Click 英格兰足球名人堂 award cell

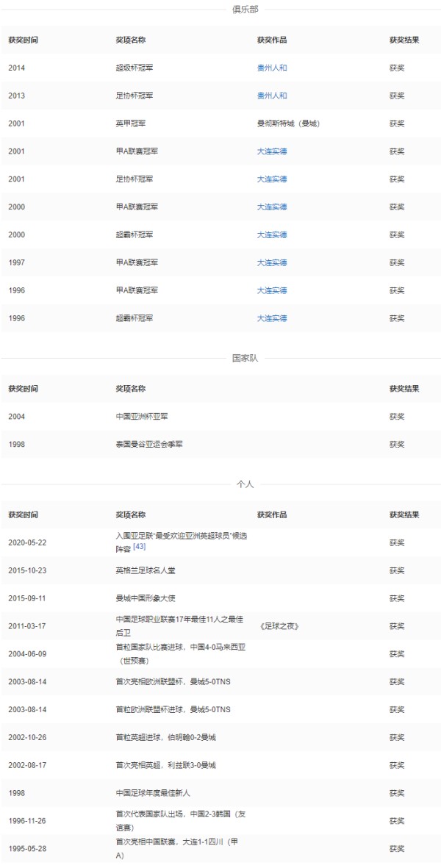click(x=146, y=570)
